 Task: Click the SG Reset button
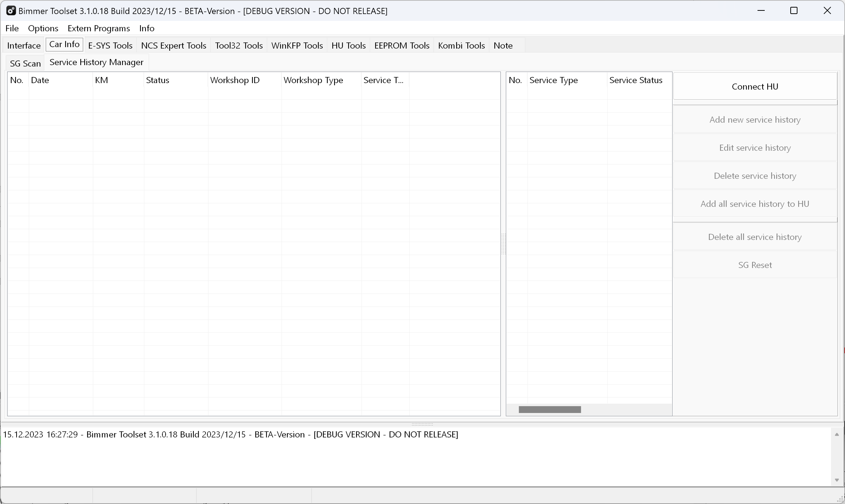(x=755, y=265)
